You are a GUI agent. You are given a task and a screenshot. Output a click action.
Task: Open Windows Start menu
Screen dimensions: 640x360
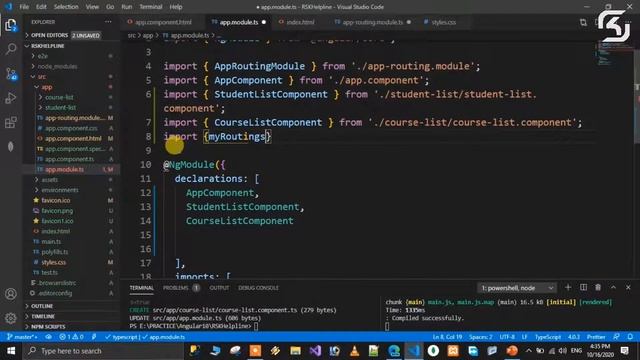11,351
